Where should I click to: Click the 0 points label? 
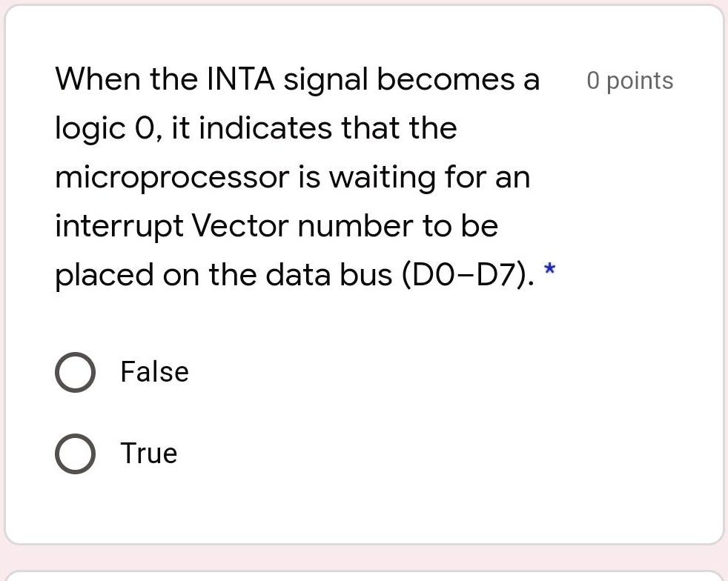click(629, 80)
